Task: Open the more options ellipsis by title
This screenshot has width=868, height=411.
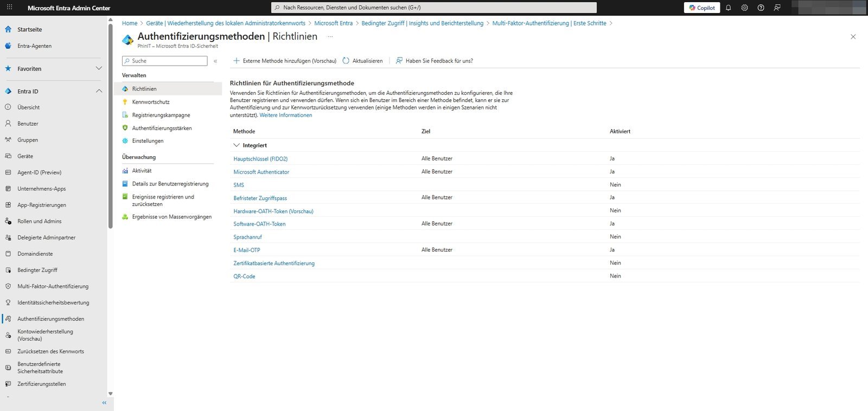Action: tap(330, 36)
